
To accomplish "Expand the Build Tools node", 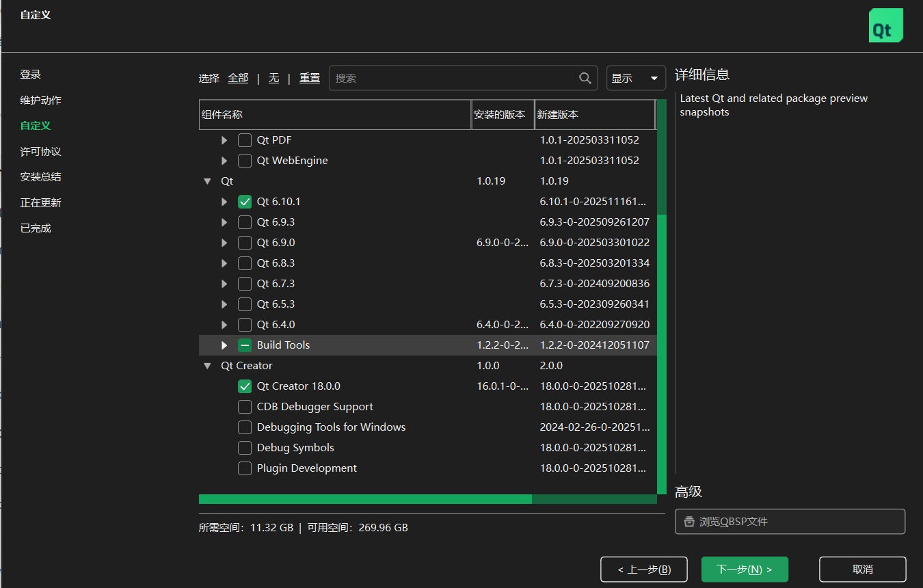I will click(x=224, y=345).
